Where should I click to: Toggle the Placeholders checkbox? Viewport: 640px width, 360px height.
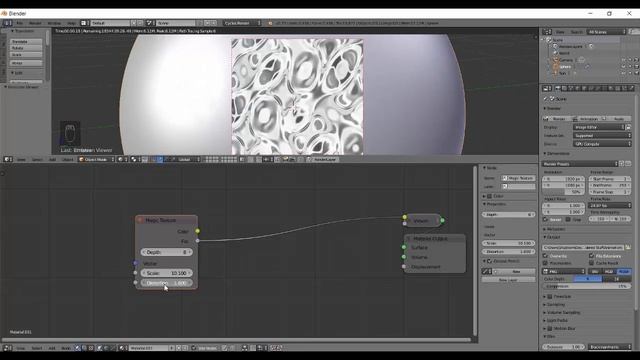pyautogui.click(x=545, y=263)
